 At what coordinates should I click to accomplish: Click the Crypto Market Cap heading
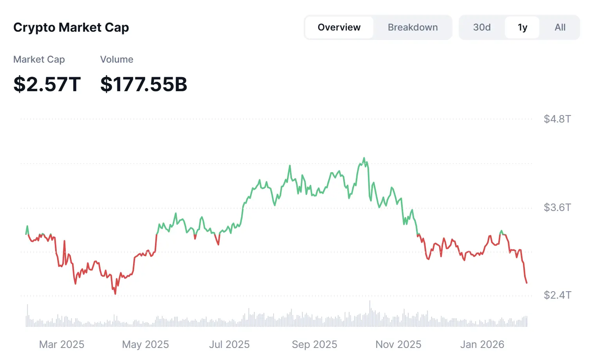pyautogui.click(x=71, y=27)
